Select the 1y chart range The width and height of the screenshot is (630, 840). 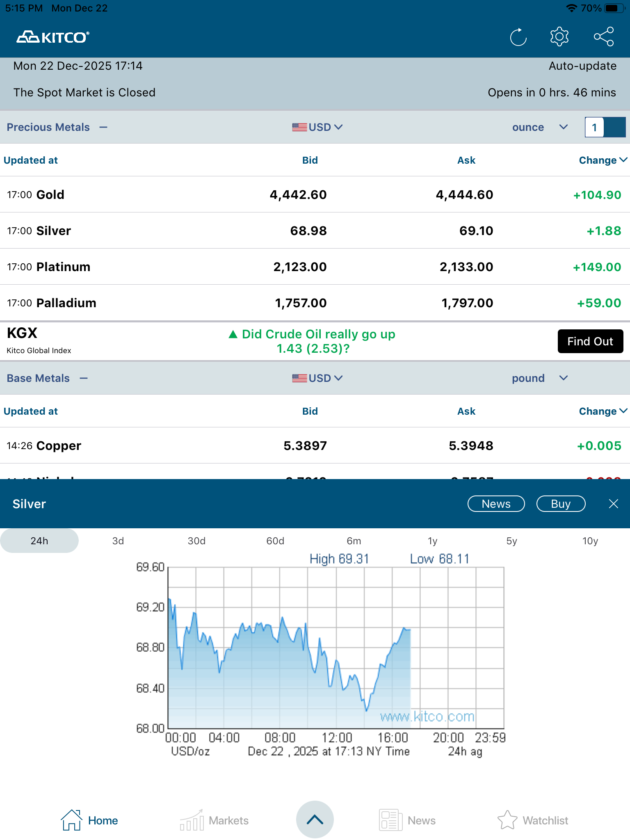(433, 541)
